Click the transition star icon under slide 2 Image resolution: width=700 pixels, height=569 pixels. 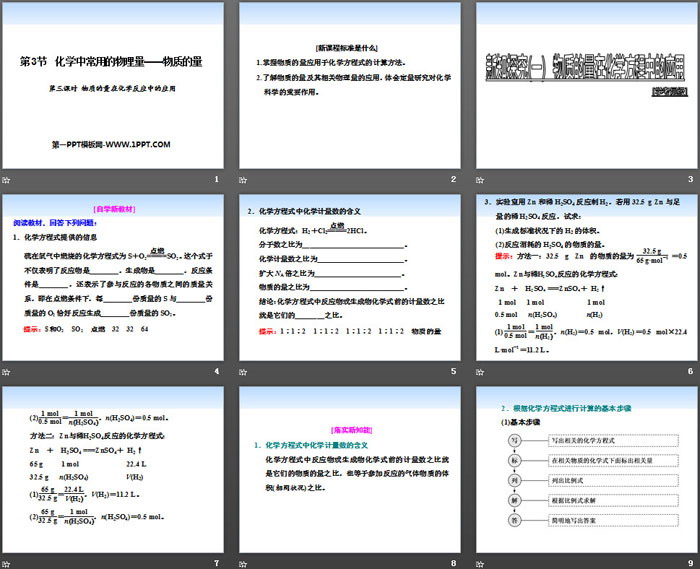click(x=245, y=179)
